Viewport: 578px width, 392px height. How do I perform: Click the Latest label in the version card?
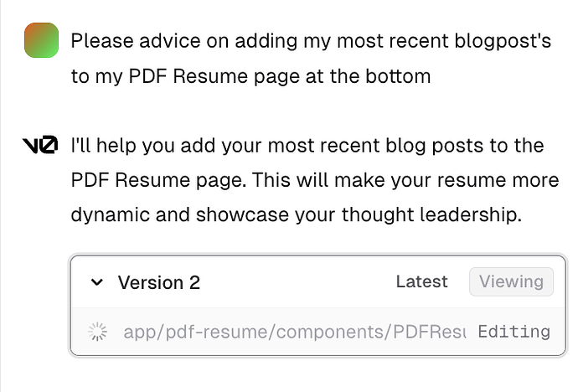[421, 281]
